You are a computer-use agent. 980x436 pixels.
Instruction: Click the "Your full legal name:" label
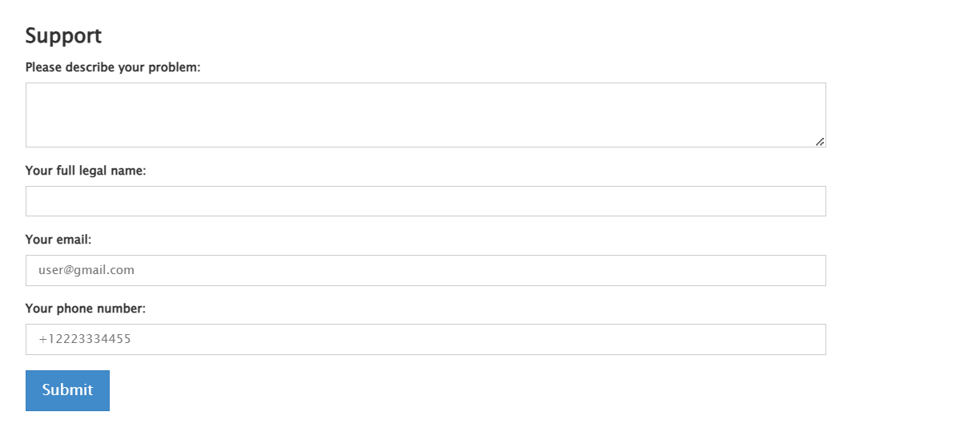86,171
